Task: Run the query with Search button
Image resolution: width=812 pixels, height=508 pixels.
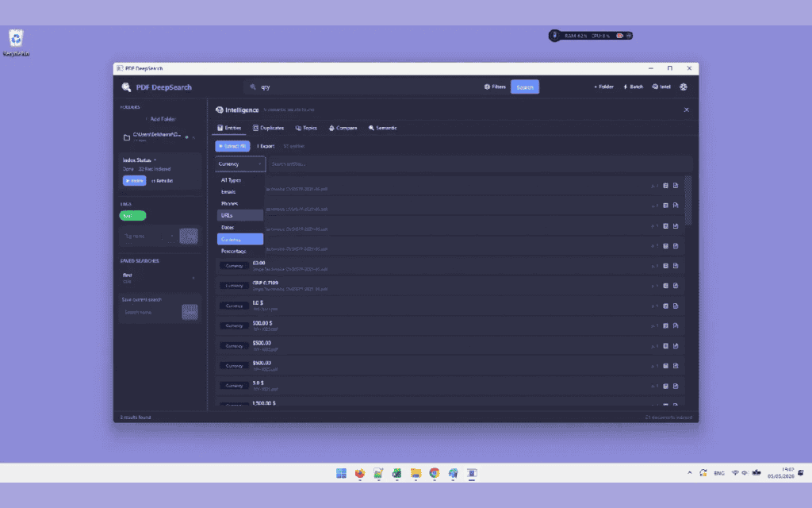Action: point(525,87)
